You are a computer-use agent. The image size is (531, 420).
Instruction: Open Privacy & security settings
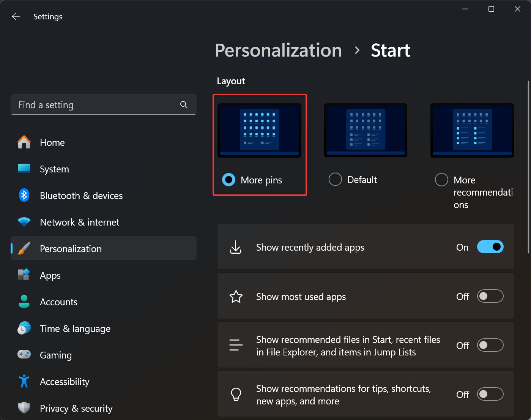click(x=104, y=408)
